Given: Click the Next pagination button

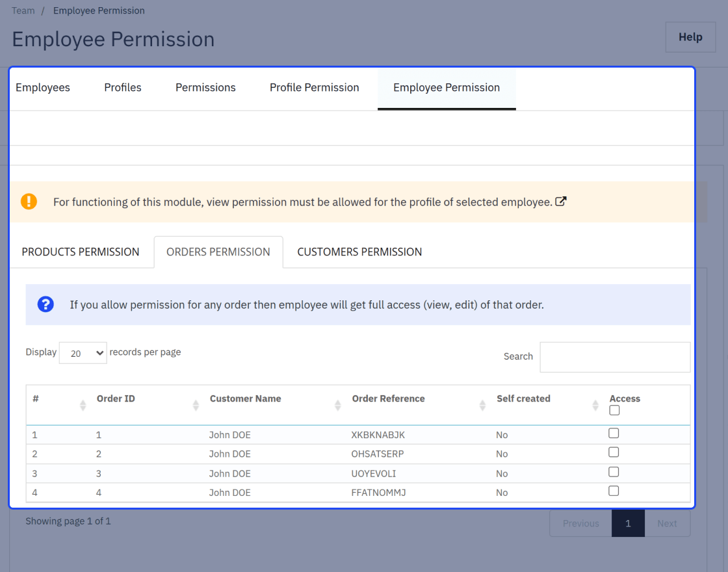Looking at the screenshot, I should coord(667,523).
